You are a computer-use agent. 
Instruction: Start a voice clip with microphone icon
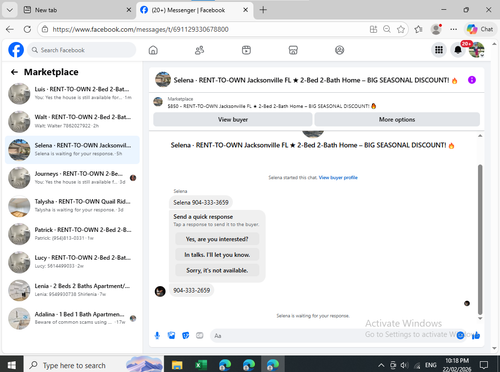[157, 335]
